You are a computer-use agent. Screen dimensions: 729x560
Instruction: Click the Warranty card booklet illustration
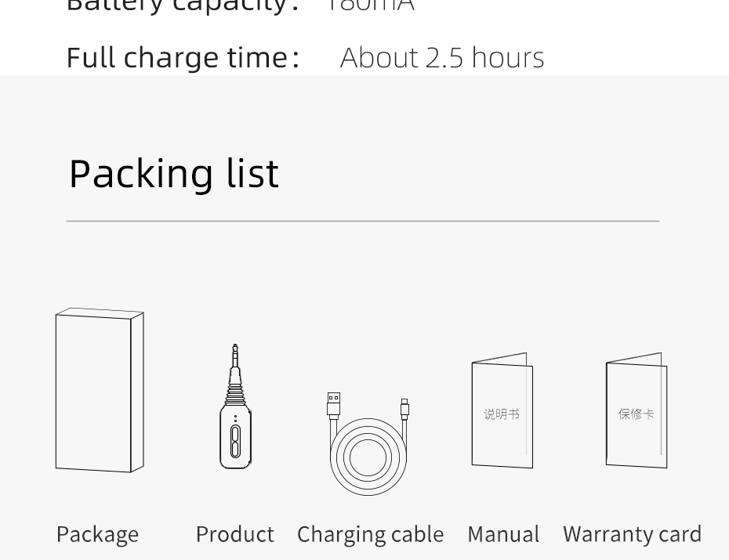pyautogui.click(x=637, y=410)
